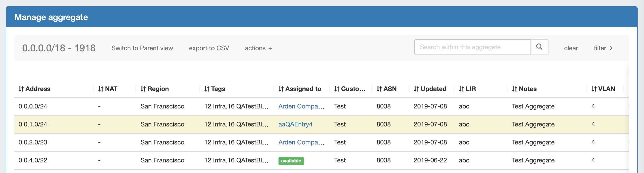
Task: Sort by VLAN column arrows
Action: 594,89
